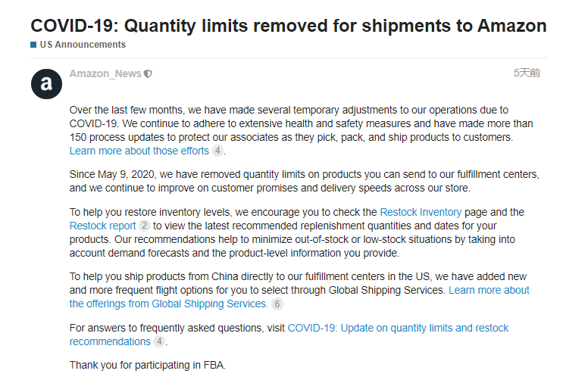Viewport: 588px width, 380px height.
Task: Click count badge 2 beside Restock report
Action: click(x=145, y=226)
